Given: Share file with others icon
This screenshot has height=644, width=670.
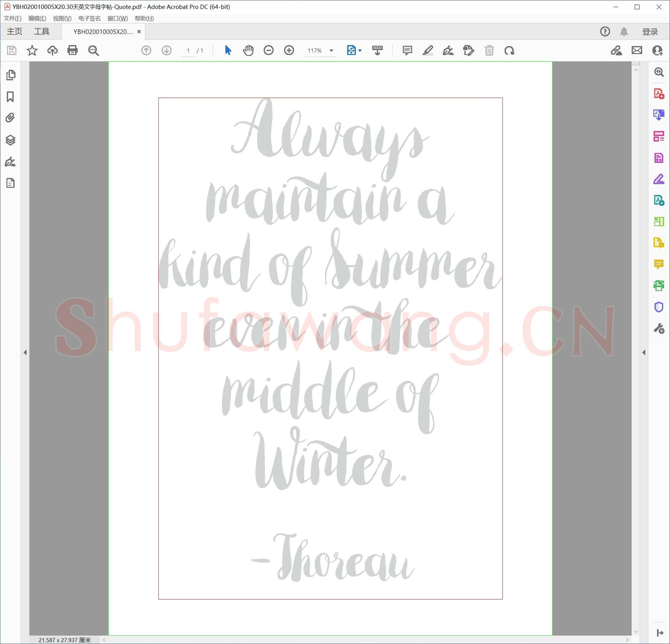Looking at the screenshot, I should [x=657, y=50].
